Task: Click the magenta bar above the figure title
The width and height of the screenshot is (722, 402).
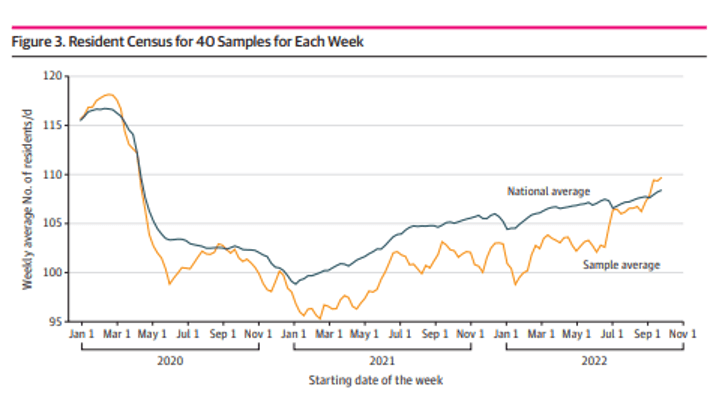Action: pos(361,27)
